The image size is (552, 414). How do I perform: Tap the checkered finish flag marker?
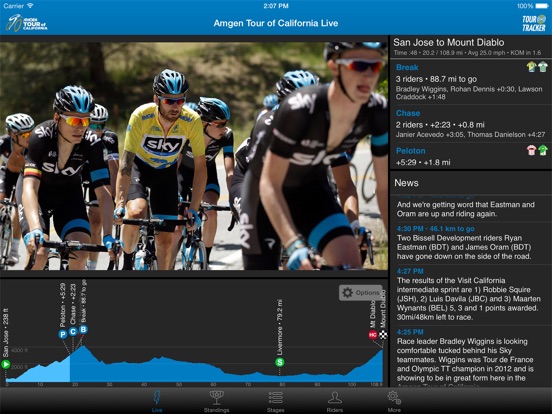coord(383,334)
